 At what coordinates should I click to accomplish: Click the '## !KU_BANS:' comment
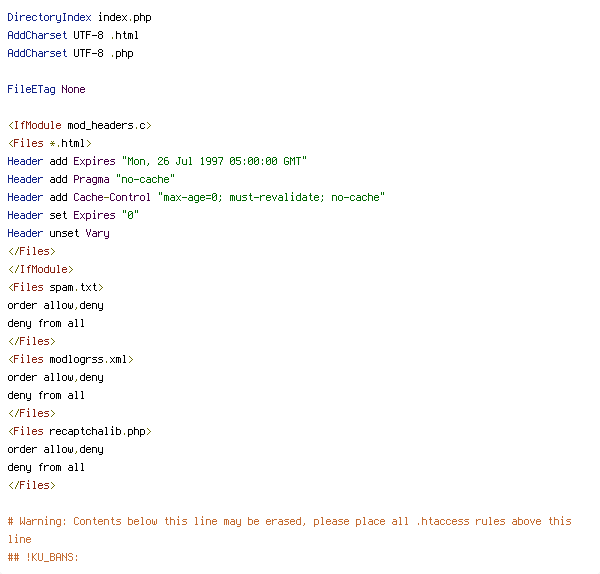click(43, 557)
